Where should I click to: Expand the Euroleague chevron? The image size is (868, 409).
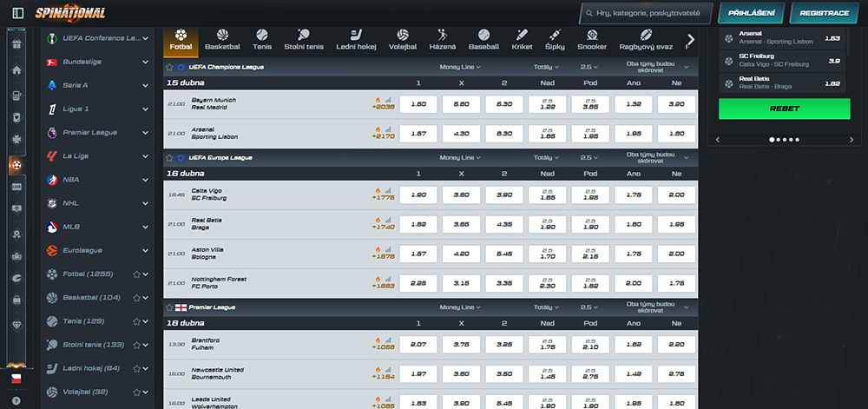[145, 250]
